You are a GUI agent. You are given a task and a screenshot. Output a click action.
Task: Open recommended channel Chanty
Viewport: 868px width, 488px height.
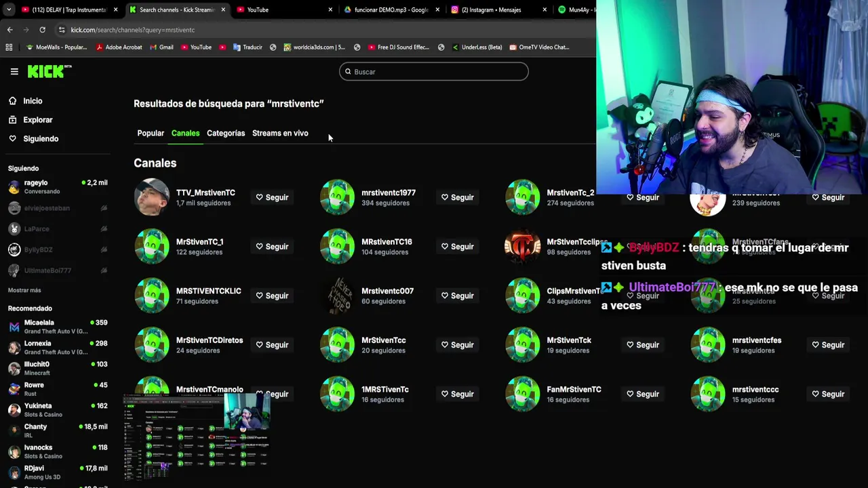coord(58,430)
